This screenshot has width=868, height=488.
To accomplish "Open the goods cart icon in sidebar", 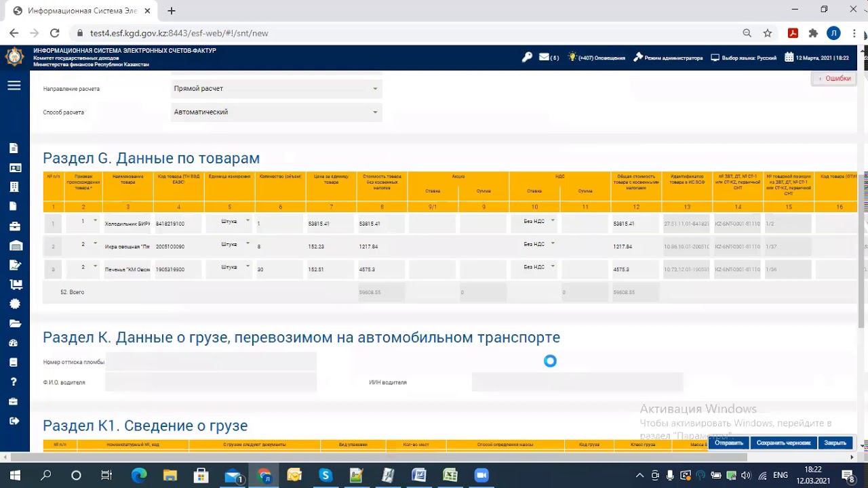I will coord(14,284).
